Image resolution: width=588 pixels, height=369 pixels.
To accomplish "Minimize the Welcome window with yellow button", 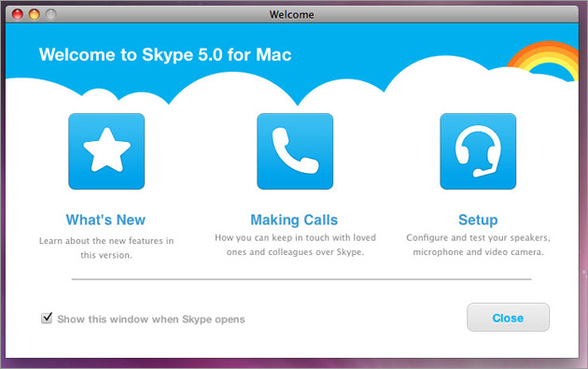I will click(x=35, y=14).
